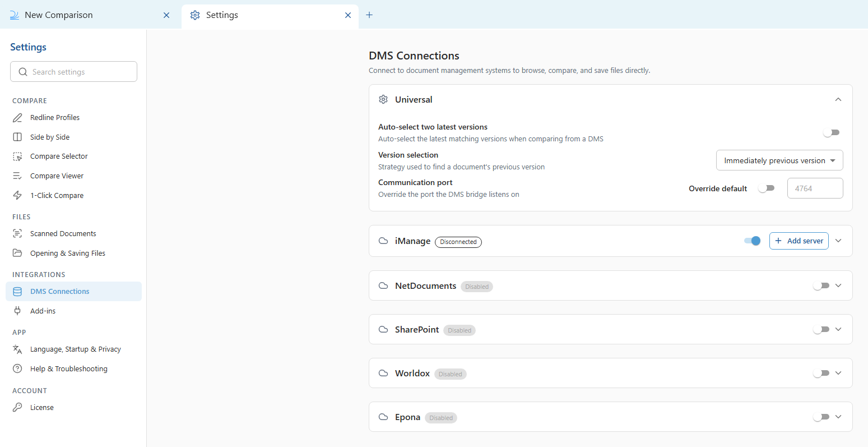The height and width of the screenshot is (447, 868).
Task: Click the Worldox cloud icon
Action: (383, 373)
